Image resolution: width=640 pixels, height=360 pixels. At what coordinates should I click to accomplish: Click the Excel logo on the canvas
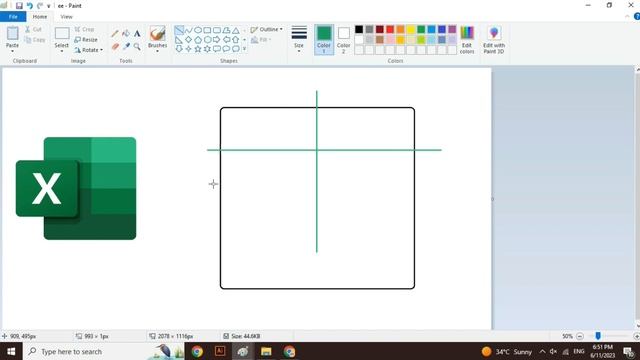(x=76, y=189)
